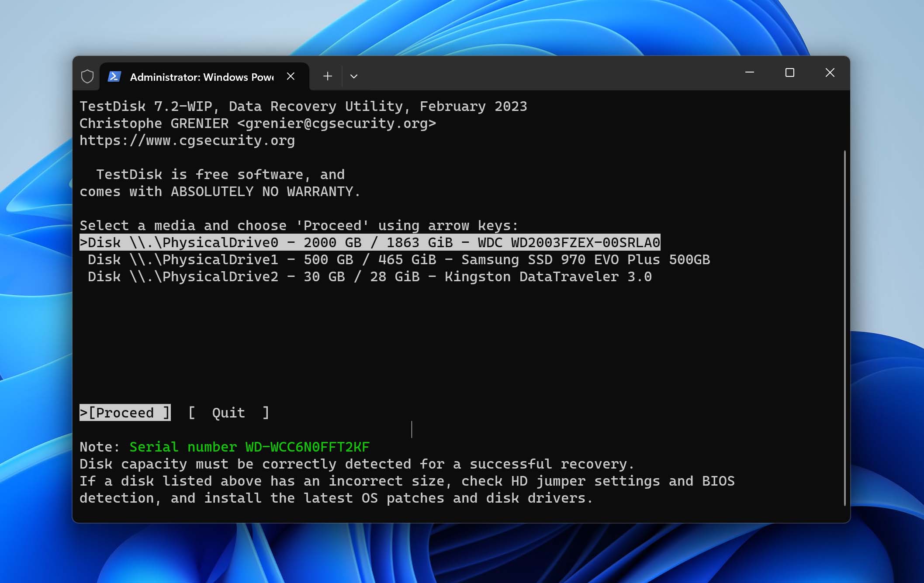Click the 'Disk capacity must be correctly detected' line

357,464
